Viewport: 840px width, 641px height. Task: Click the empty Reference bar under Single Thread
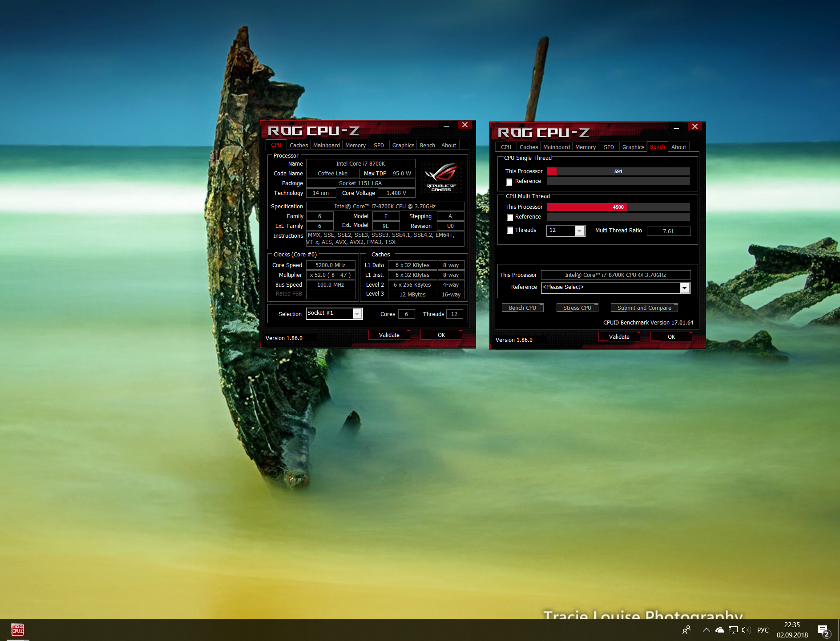point(618,181)
